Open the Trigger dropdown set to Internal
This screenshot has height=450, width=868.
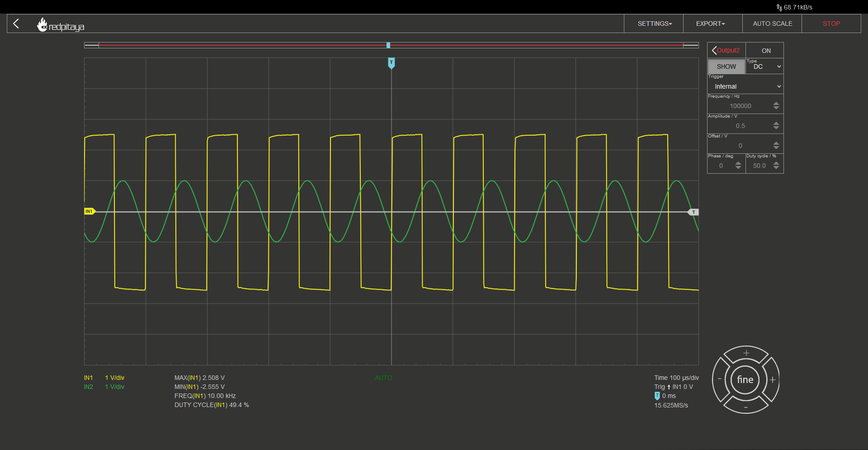pyautogui.click(x=745, y=86)
